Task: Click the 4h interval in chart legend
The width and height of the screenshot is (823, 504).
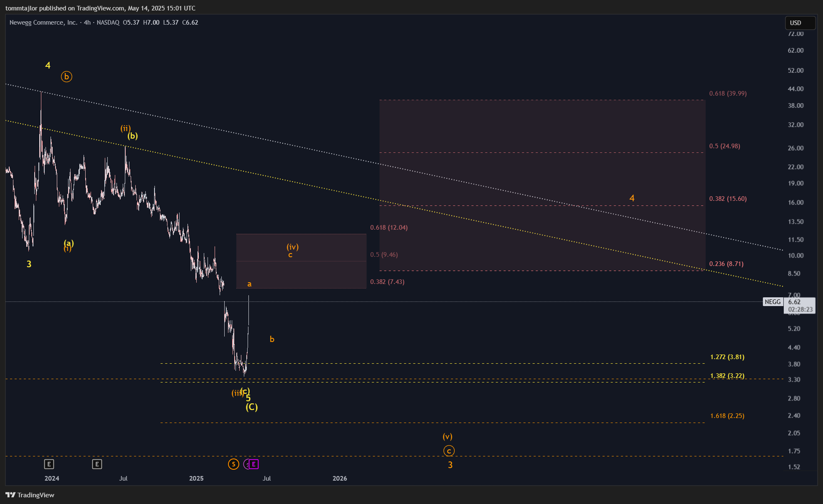Action: tap(87, 23)
